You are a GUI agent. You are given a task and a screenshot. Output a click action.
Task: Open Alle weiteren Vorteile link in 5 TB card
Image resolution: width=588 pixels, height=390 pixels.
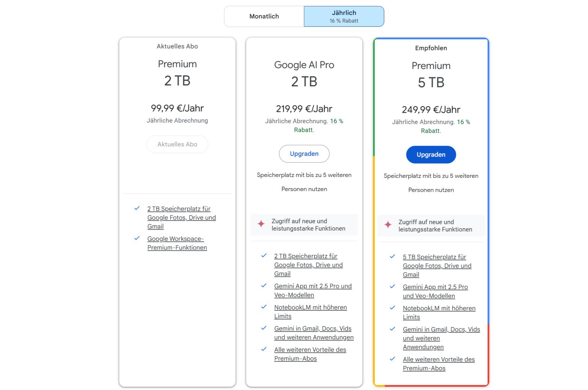point(438,364)
